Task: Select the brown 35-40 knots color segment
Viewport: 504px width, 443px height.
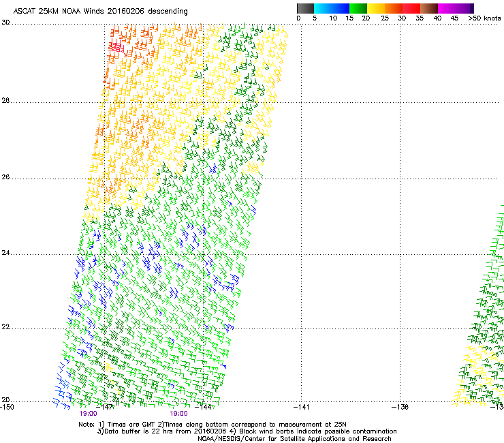Action: coord(429,8)
